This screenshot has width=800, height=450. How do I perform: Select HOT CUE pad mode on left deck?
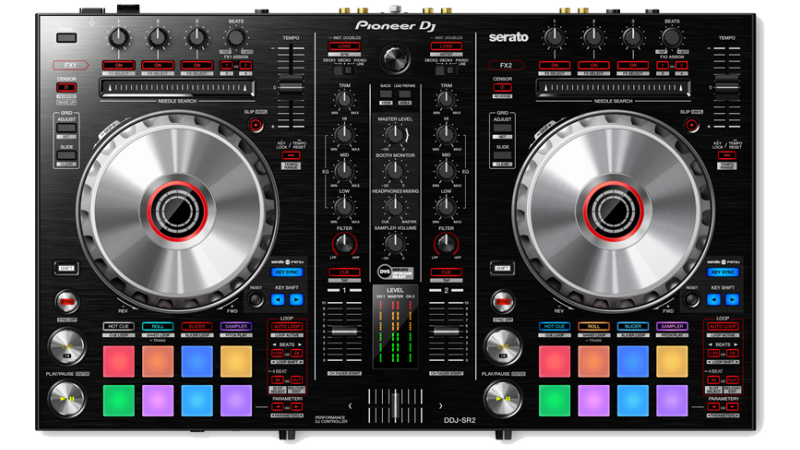118,326
